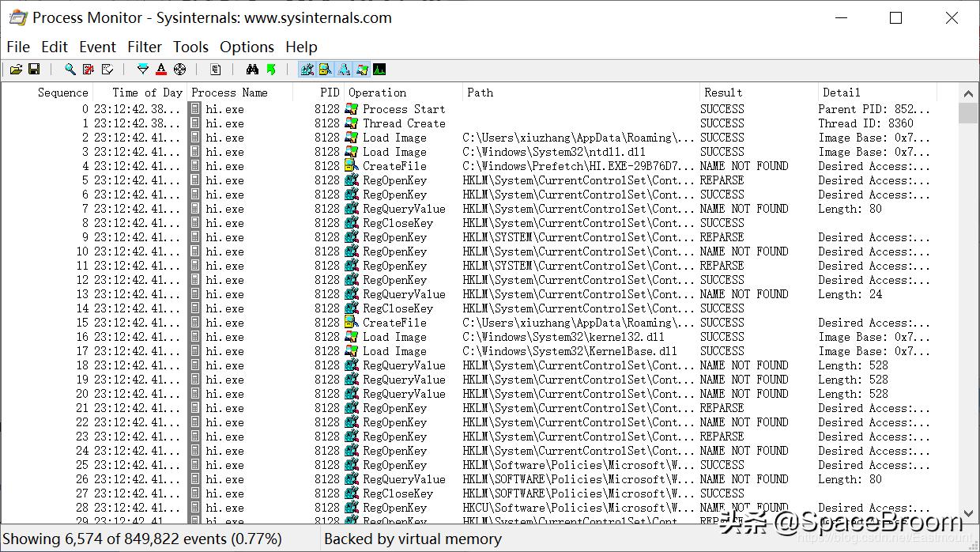
Task: Click REPARSE result in sequence 5 row
Action: click(722, 180)
